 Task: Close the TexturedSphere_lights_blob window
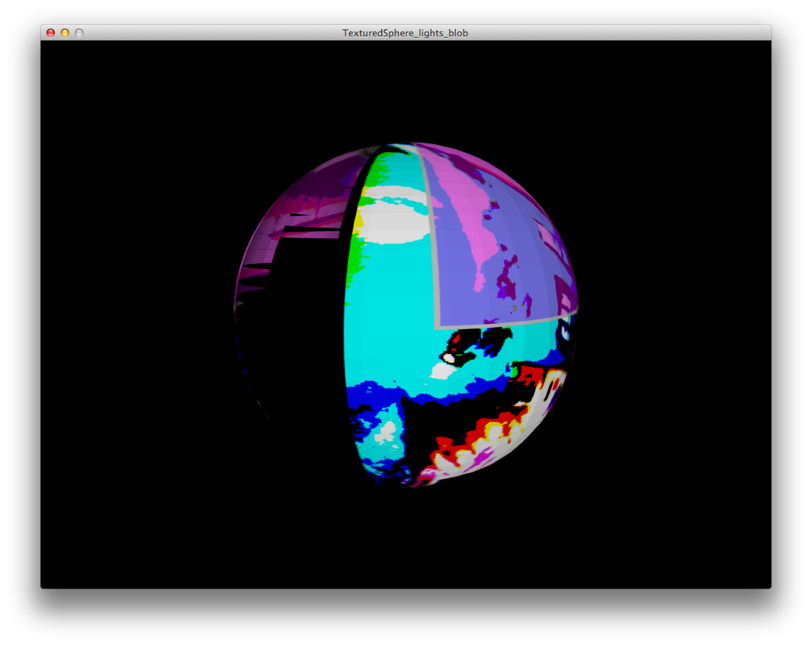click(51, 33)
